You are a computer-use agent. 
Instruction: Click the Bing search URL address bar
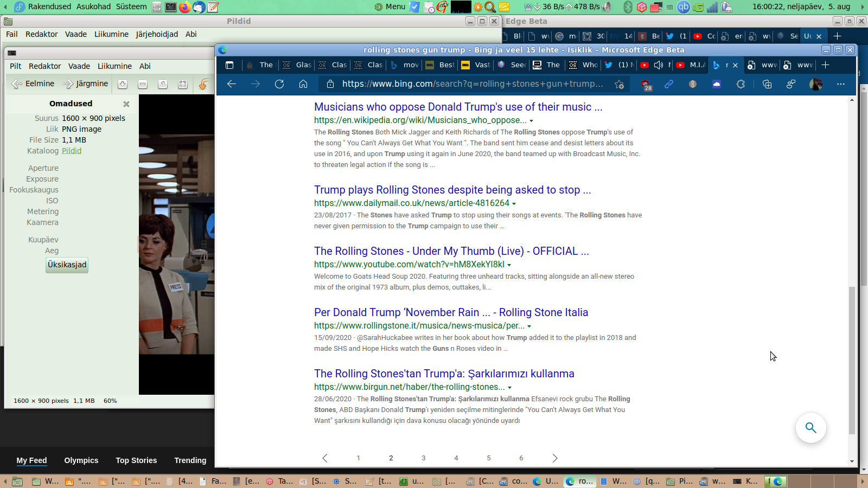coord(472,84)
